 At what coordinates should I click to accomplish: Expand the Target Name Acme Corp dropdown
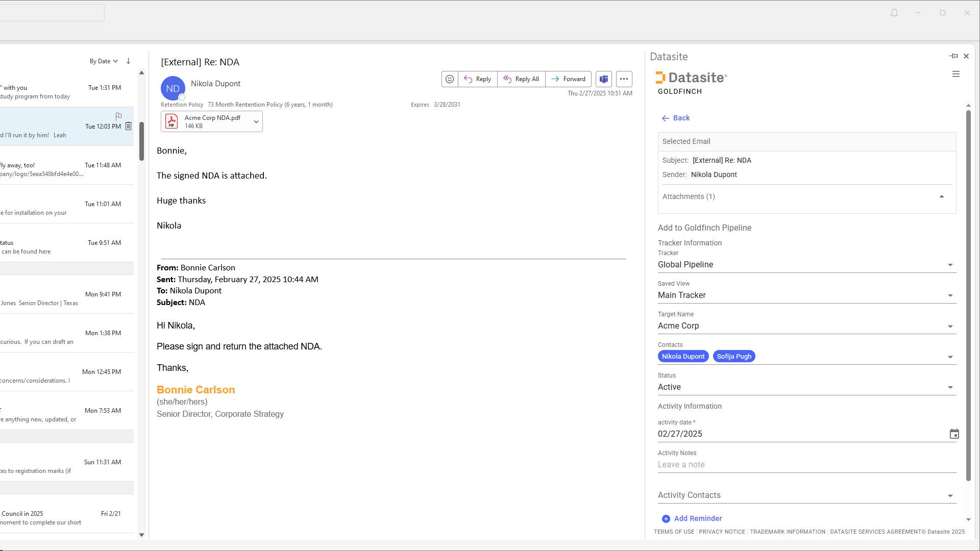pos(950,326)
